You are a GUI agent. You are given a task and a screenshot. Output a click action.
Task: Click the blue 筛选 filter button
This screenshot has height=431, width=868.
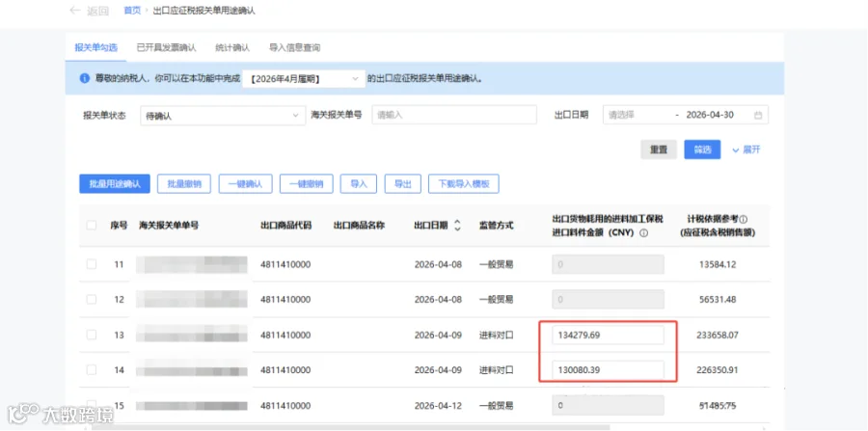[x=702, y=149]
